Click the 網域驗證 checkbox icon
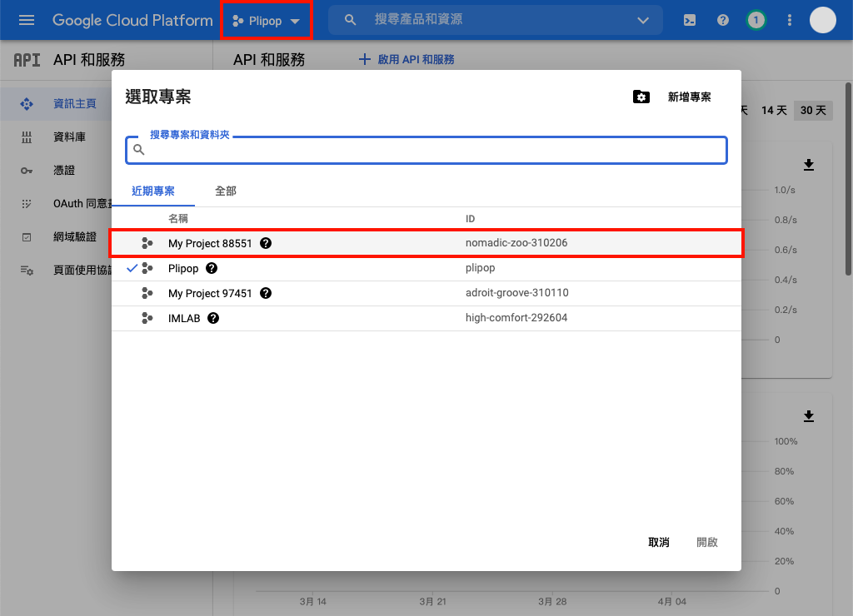The width and height of the screenshot is (853, 616). click(x=27, y=237)
